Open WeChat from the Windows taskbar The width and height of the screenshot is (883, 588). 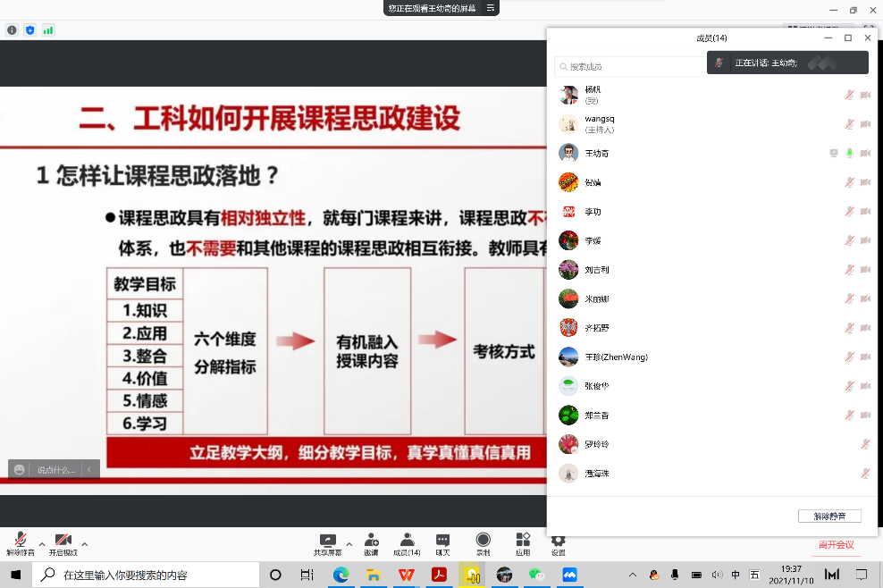coord(536,575)
